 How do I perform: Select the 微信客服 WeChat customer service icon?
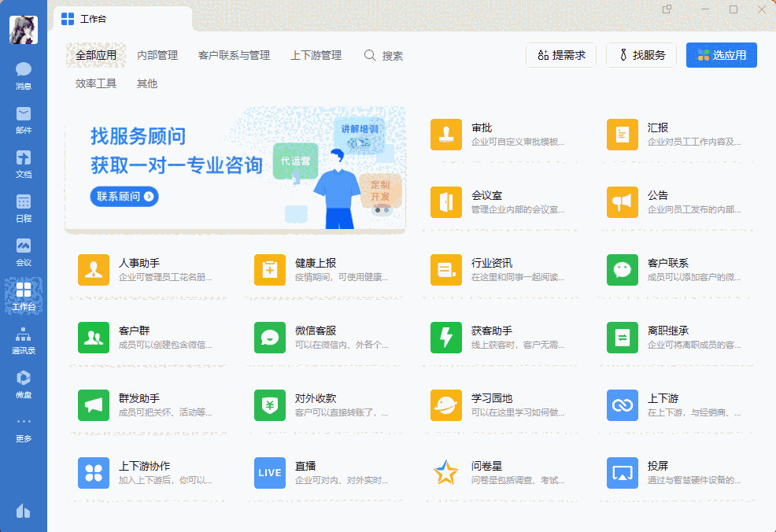(270, 338)
